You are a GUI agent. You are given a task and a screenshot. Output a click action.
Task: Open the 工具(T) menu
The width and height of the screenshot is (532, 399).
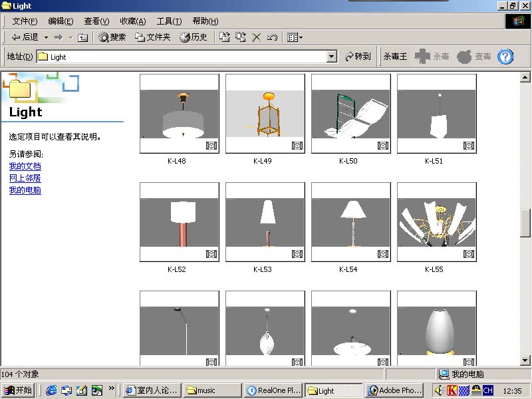[169, 21]
